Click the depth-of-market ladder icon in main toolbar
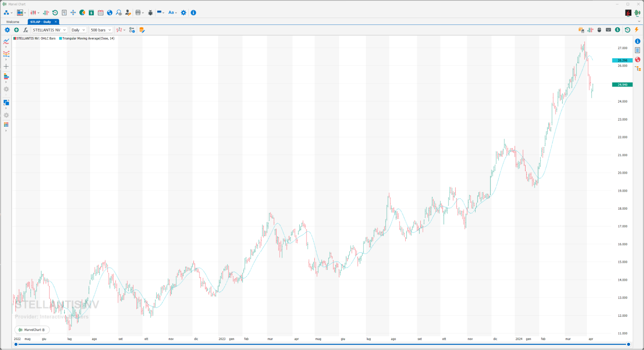Viewport: 644px width, 350px height. click(x=46, y=13)
